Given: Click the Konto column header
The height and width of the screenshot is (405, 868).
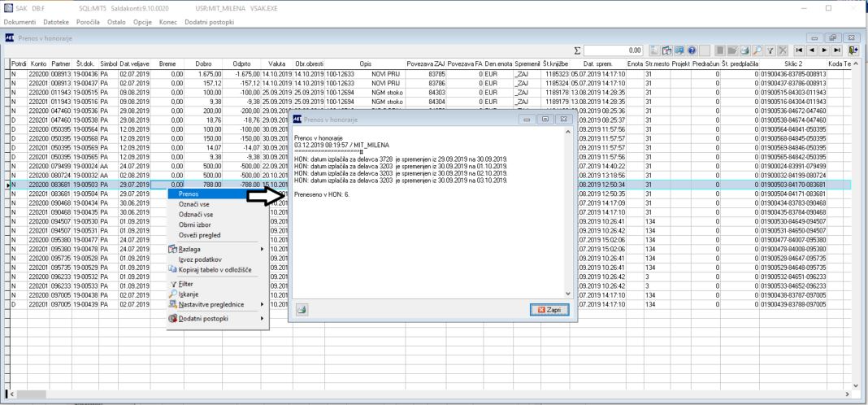Looking at the screenshot, I should point(39,63).
